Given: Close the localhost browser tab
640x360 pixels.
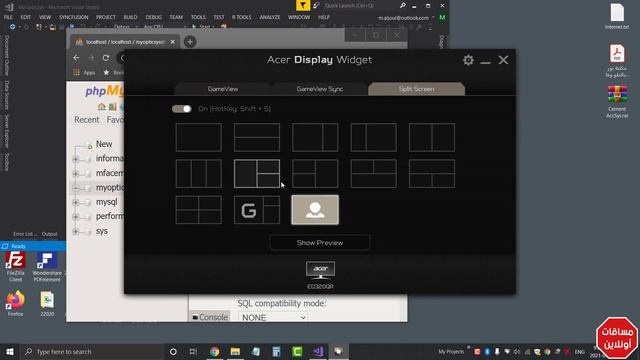Looking at the screenshot, I should tap(173, 42).
